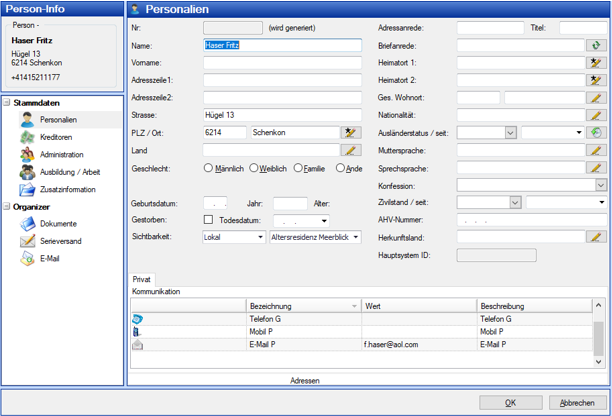Expand the Konfession dropdown
The image size is (612, 416).
[600, 185]
